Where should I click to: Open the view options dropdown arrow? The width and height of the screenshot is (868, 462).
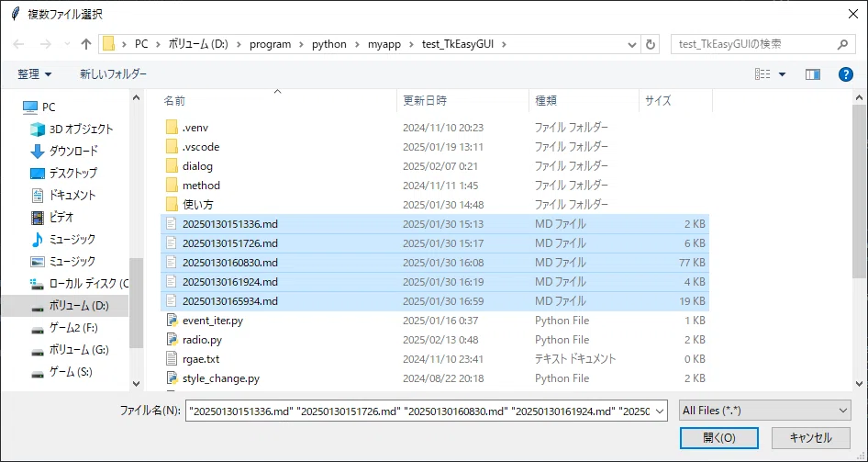(782, 74)
